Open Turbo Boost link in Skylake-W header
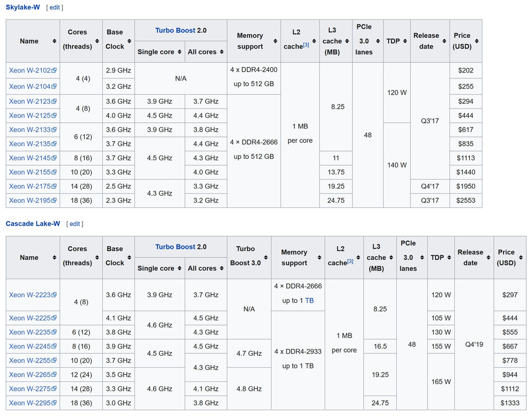This screenshot has height=418, width=532. coord(175,30)
